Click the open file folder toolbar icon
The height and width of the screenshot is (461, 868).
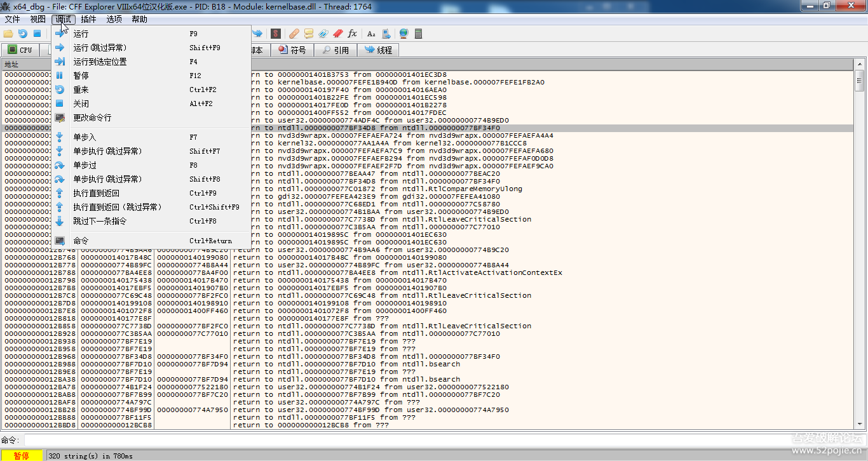pos(8,34)
